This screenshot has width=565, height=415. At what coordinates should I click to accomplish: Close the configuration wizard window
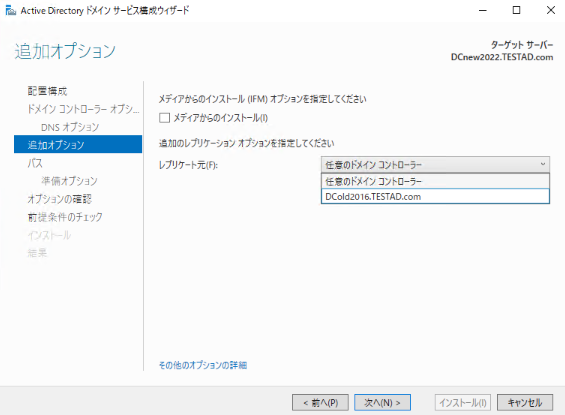551,10
